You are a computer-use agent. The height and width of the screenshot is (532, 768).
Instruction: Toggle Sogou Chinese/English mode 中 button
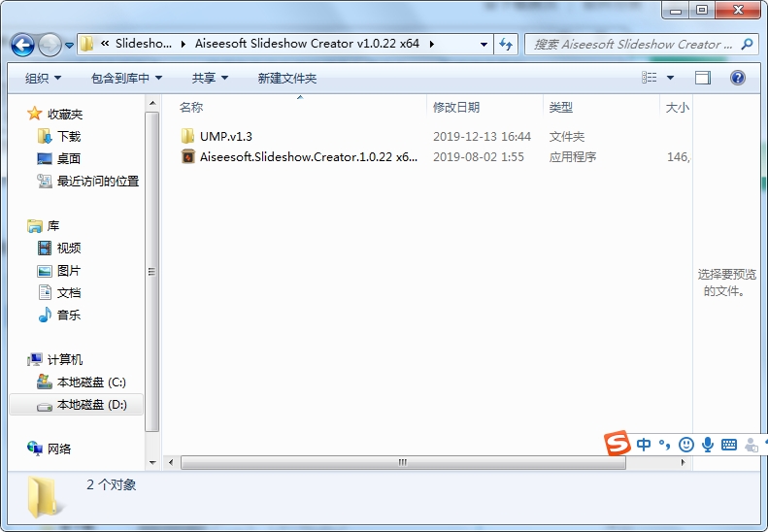tap(644, 445)
